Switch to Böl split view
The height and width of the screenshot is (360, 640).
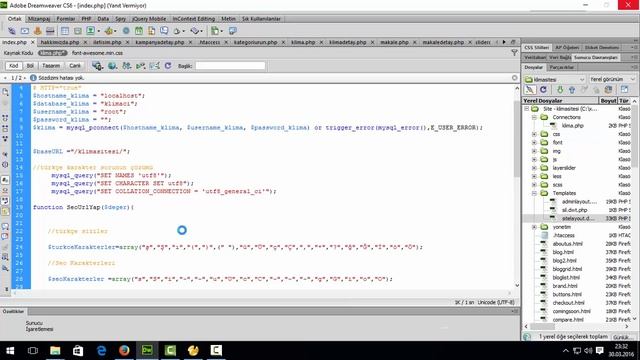tap(30, 65)
